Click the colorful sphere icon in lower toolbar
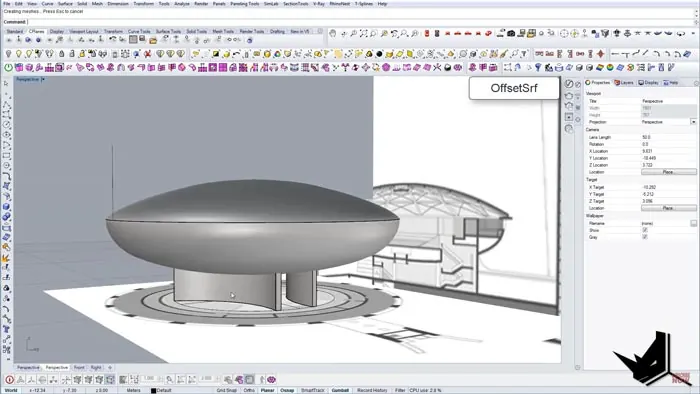 [x=610, y=68]
